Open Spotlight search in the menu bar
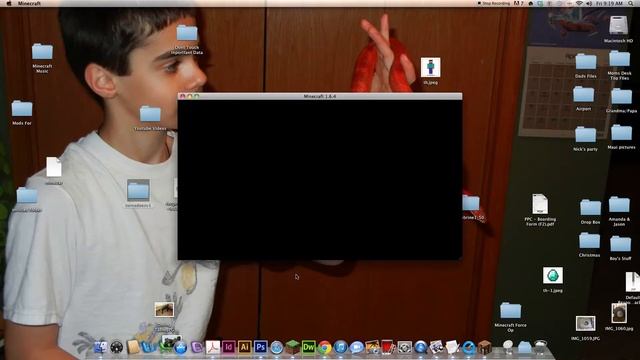The height and width of the screenshot is (360, 640). click(x=631, y=3)
